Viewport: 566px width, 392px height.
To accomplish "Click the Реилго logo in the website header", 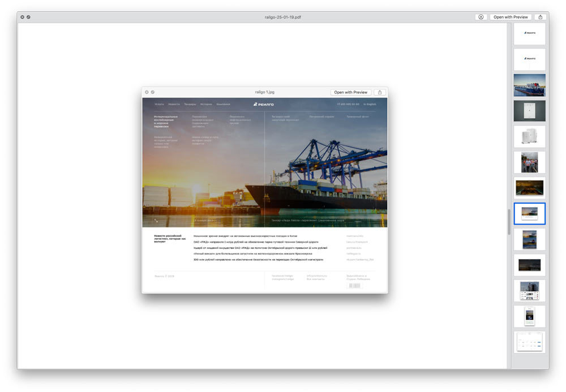I will tap(264, 104).
